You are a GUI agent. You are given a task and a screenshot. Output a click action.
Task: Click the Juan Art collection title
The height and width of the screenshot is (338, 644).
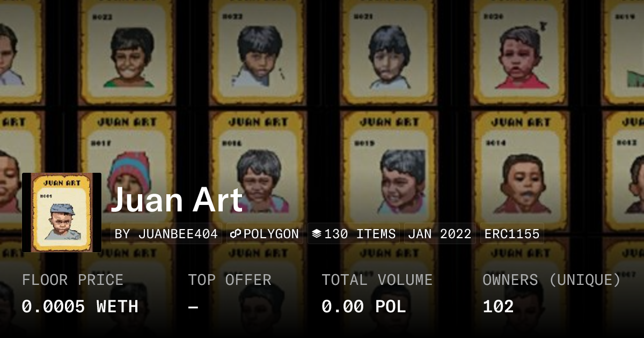point(177,200)
